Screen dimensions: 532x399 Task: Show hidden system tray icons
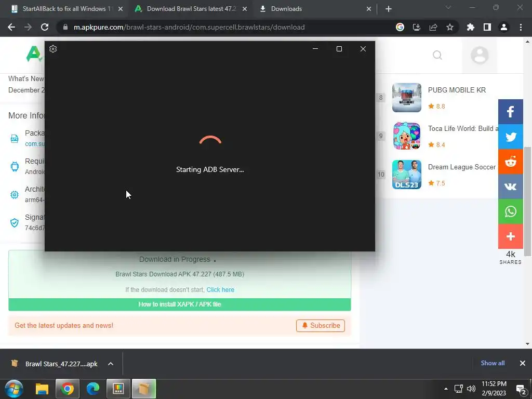point(446,389)
